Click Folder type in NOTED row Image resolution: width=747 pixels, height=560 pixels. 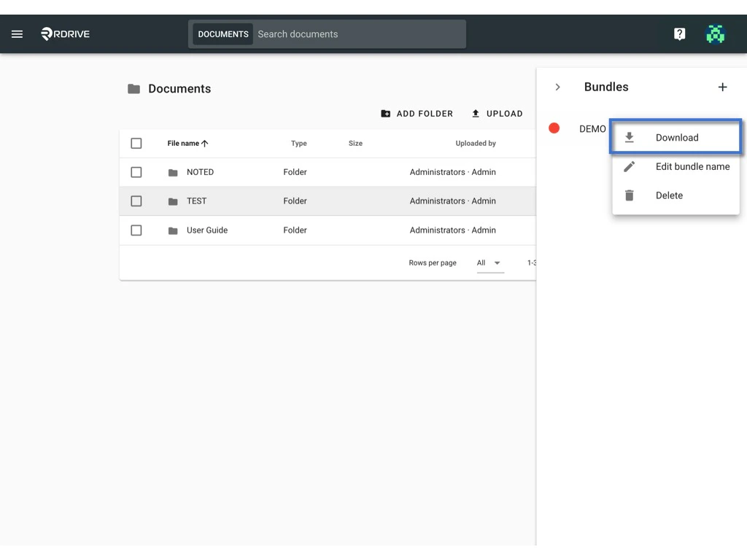pos(295,172)
